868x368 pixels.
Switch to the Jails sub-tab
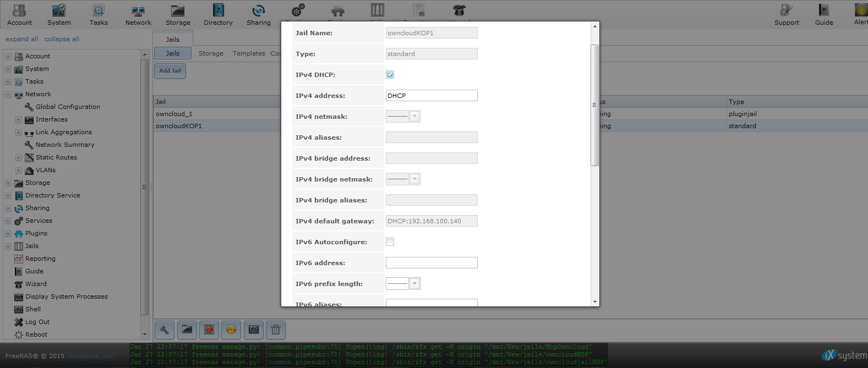[173, 53]
